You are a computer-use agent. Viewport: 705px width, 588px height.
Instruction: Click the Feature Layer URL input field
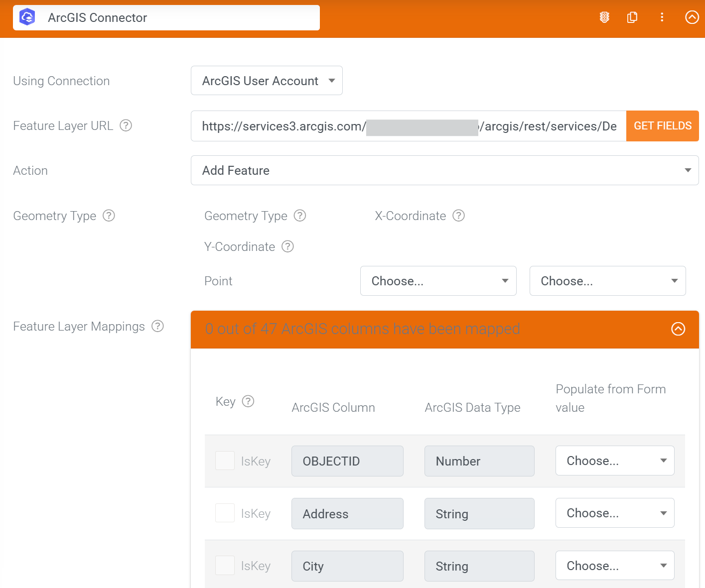(409, 126)
